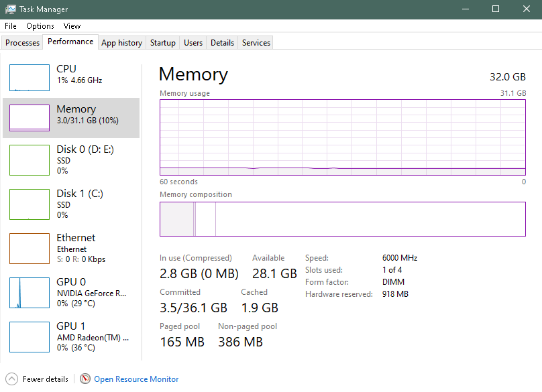This screenshot has width=542, height=392.
Task: Click the 386 MB non-paged pool value
Action: pos(240,342)
